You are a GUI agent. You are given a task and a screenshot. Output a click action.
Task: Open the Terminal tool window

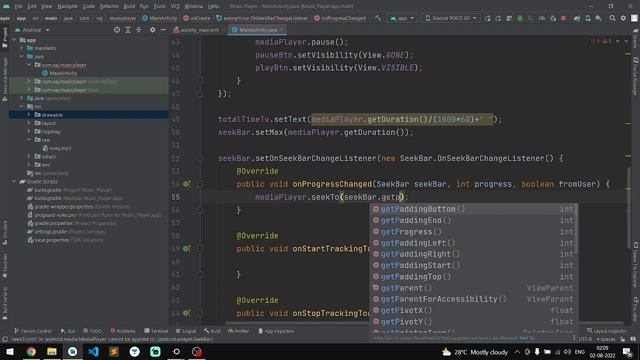(156, 331)
